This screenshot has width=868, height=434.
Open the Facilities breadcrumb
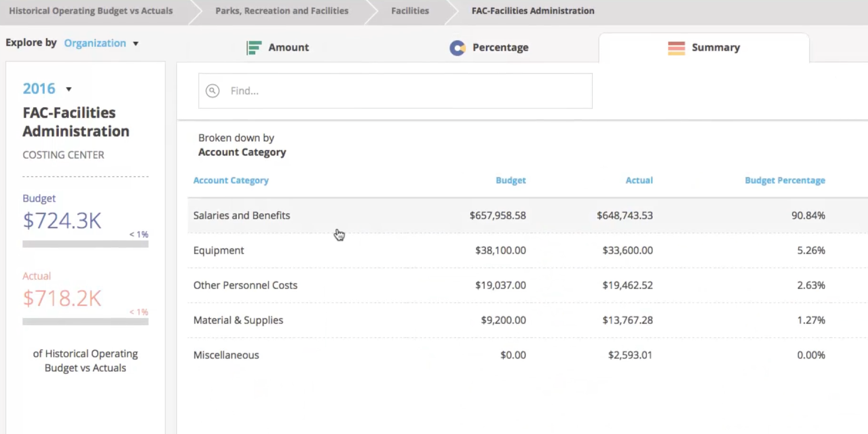(x=410, y=11)
